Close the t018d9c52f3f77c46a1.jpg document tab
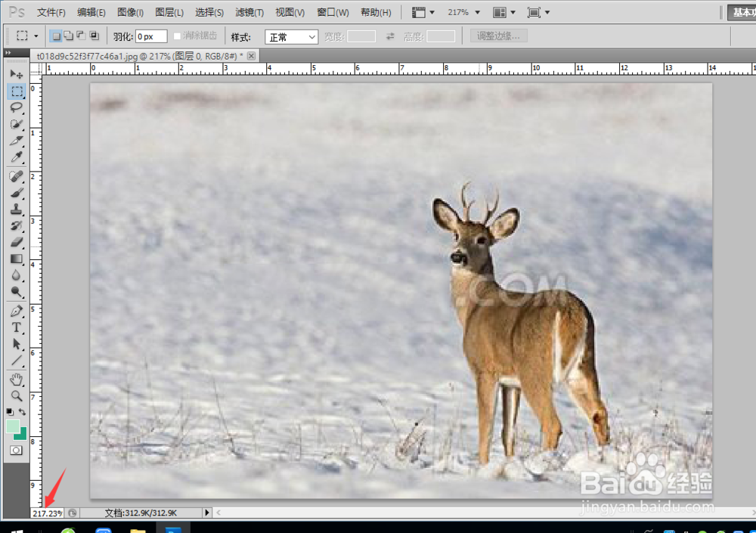The image size is (756, 533). click(x=251, y=56)
